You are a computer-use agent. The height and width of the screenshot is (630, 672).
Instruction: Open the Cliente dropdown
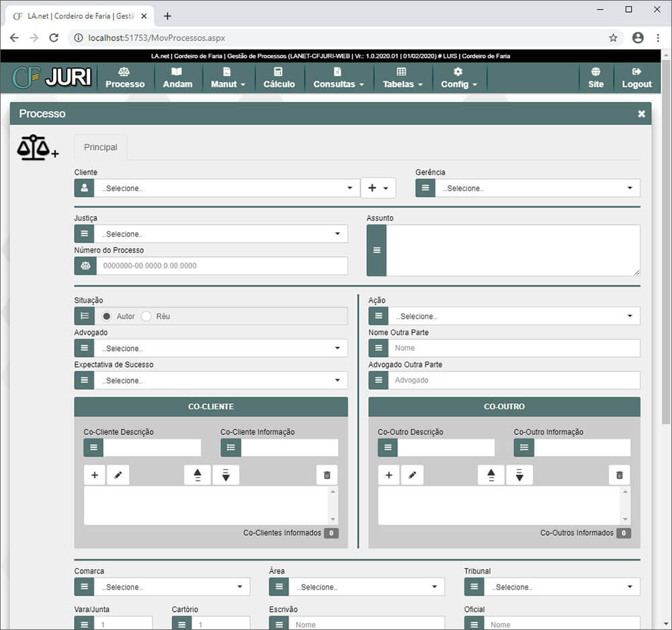226,188
